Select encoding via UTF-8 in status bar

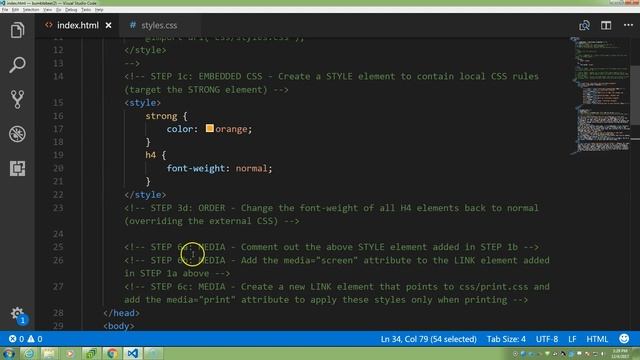point(547,339)
